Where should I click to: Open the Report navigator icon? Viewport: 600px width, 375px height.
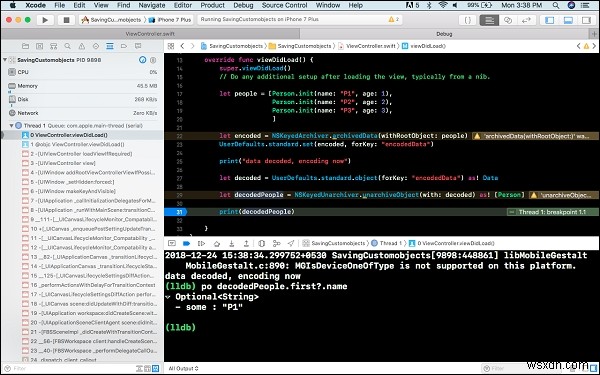click(138, 46)
